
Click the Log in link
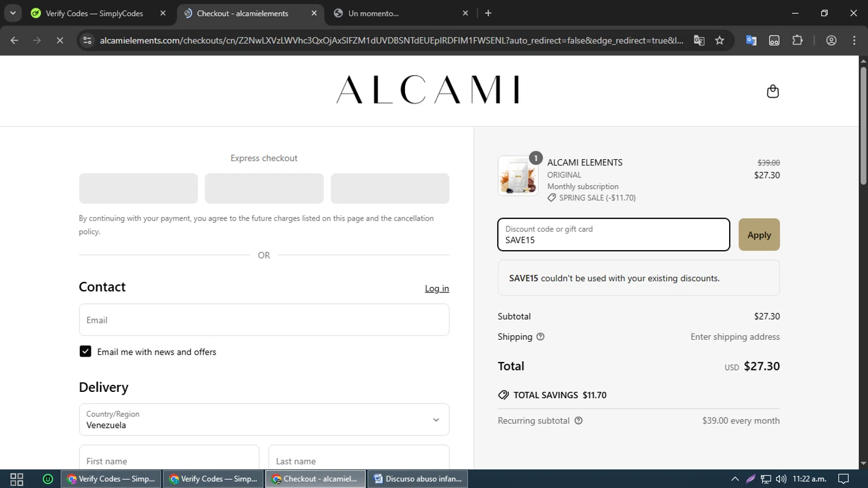point(437,288)
